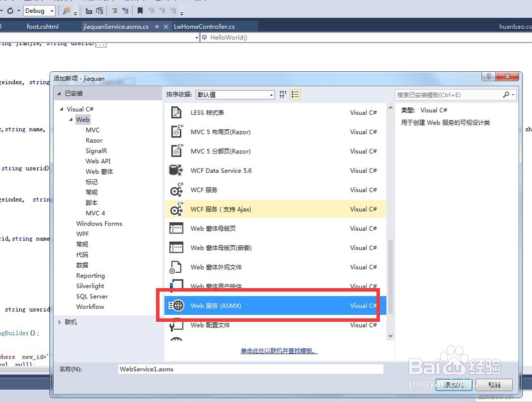The image size is (532, 402).
Task: Select MVC in the category tree
Action: point(93,130)
